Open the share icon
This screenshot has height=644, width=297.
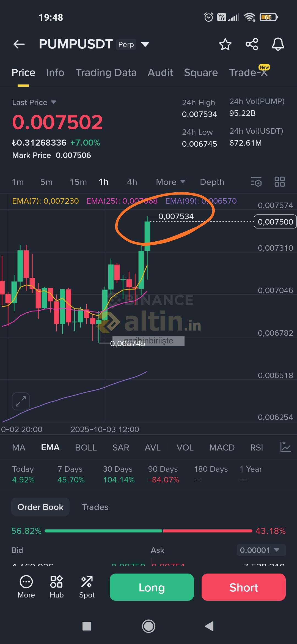click(252, 44)
